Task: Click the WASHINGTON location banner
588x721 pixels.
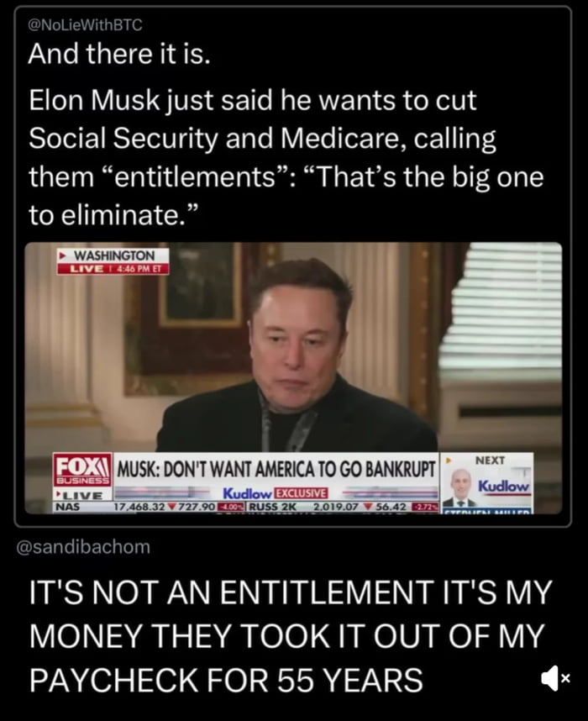Action: coord(113,255)
